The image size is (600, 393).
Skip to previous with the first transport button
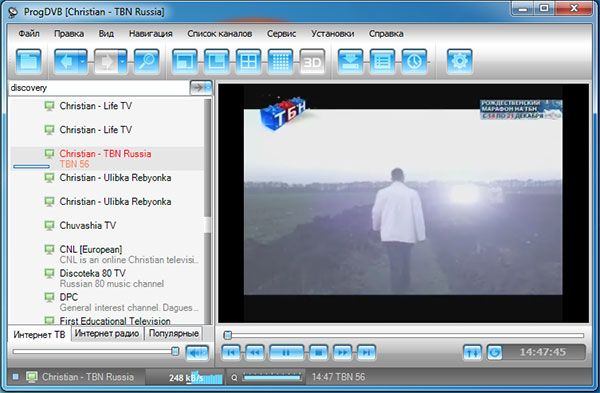point(231,352)
